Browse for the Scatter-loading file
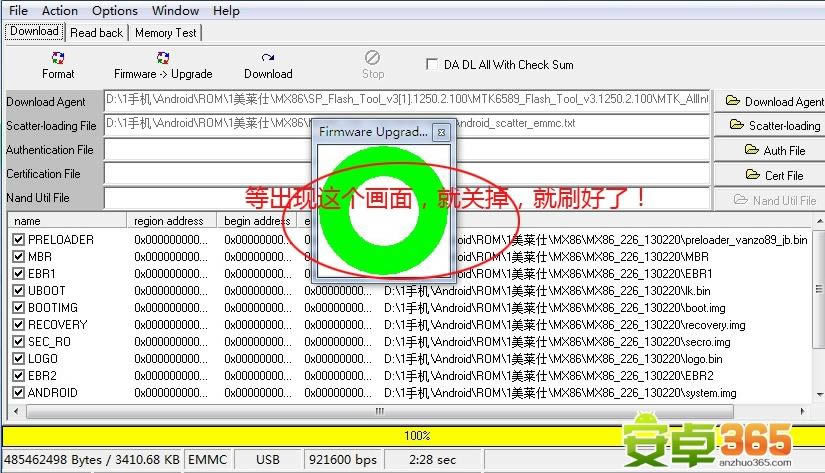Screen dimensions: 825x473 click(769, 126)
